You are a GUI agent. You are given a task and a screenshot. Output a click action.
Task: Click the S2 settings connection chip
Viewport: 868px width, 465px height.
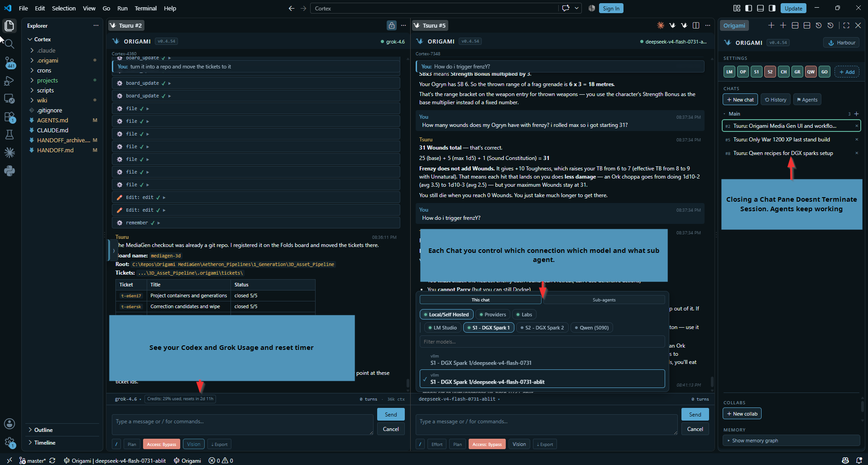(x=770, y=72)
